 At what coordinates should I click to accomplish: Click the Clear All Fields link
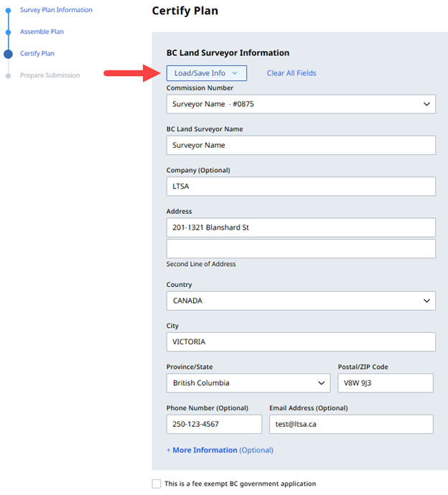tap(291, 73)
